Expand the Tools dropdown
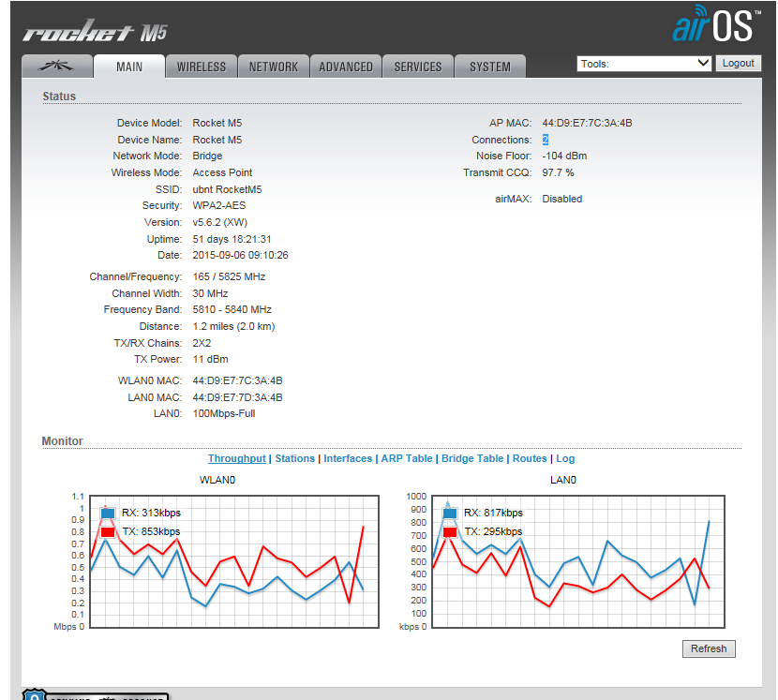This screenshot has width=778, height=700. [x=644, y=64]
